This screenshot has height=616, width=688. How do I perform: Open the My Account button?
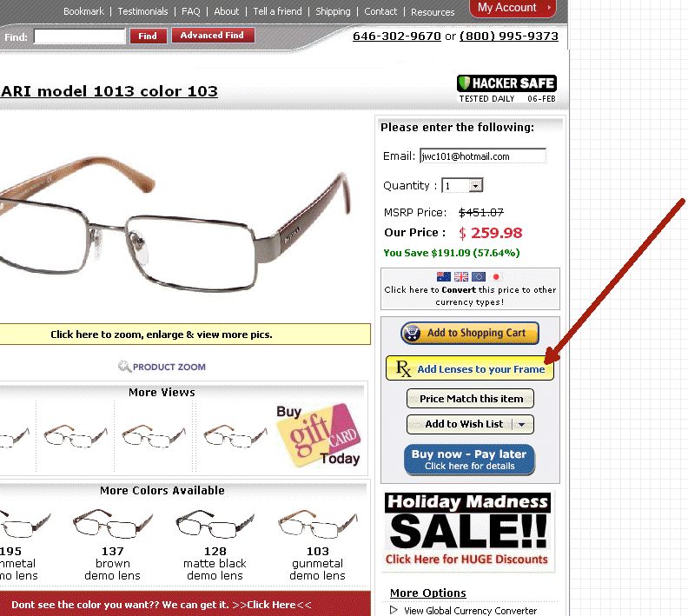[x=513, y=8]
